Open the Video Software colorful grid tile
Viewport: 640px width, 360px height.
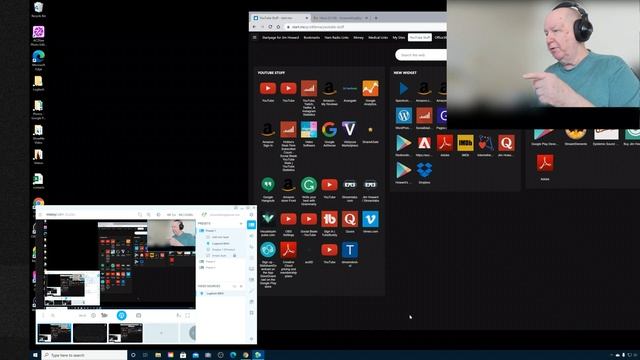tap(309, 129)
